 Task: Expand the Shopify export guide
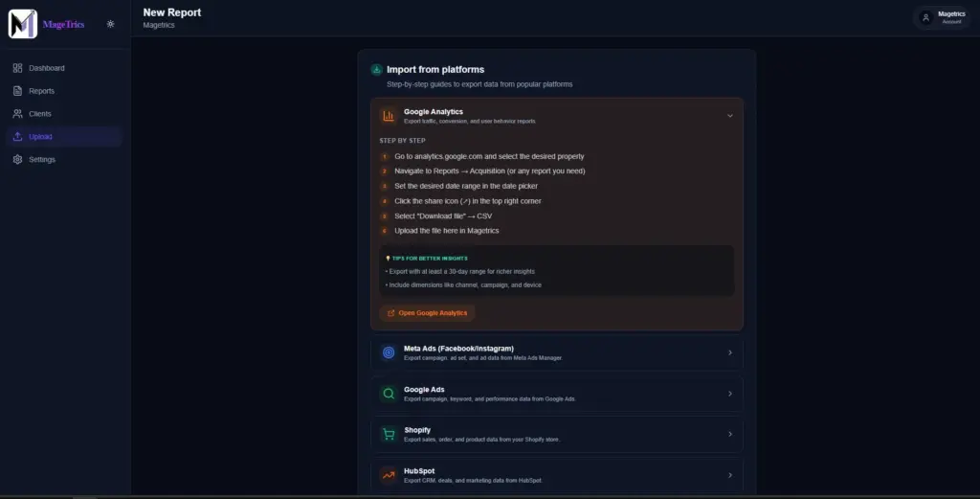729,434
